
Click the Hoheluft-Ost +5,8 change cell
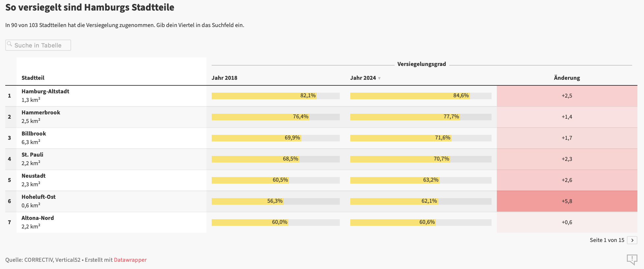tap(567, 201)
